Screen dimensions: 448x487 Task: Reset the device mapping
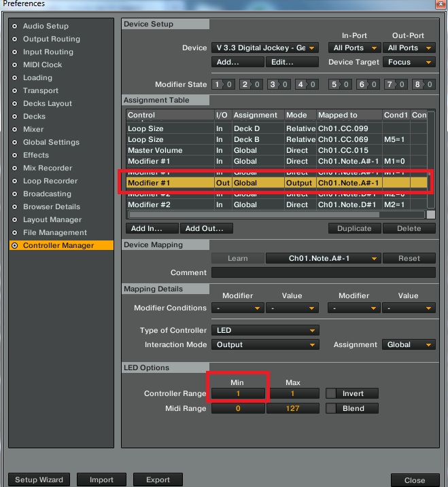[409, 258]
